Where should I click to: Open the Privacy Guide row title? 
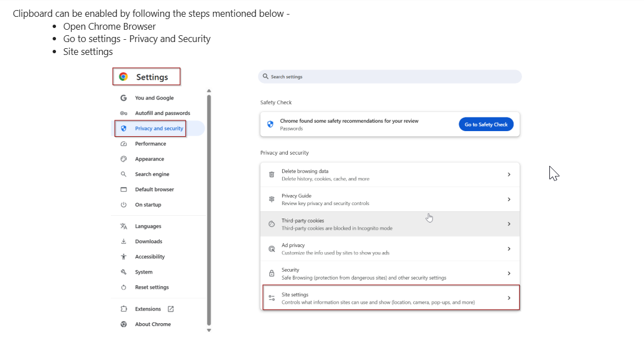coord(297,196)
